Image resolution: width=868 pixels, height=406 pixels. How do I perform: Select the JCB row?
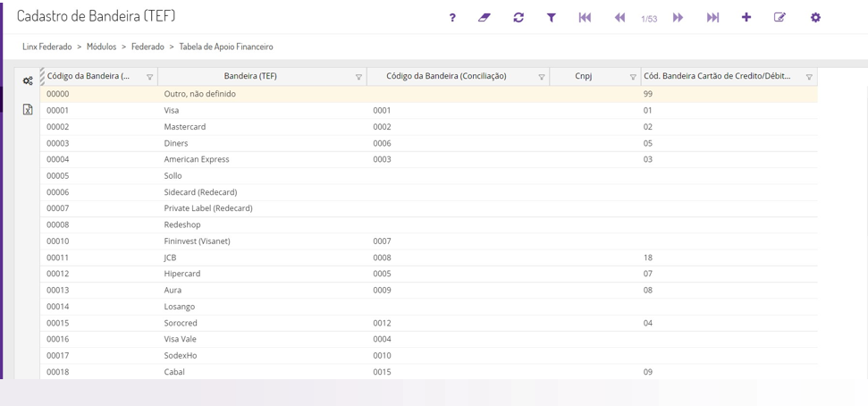428,258
